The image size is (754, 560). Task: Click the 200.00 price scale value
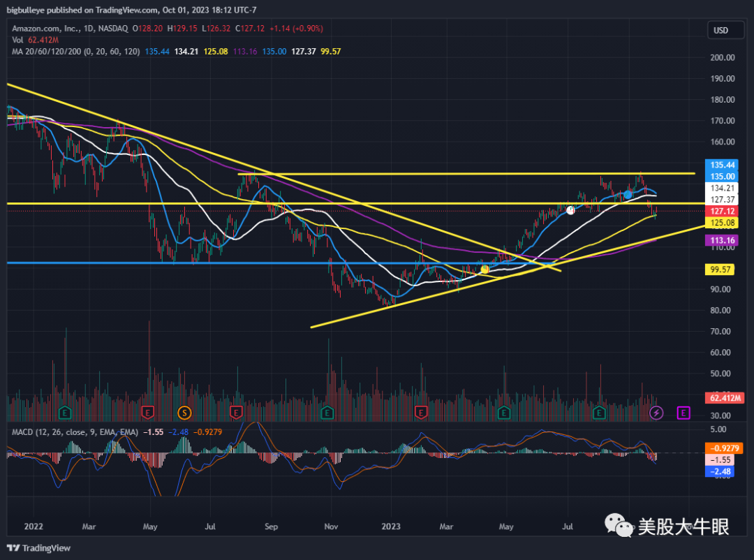coord(723,57)
